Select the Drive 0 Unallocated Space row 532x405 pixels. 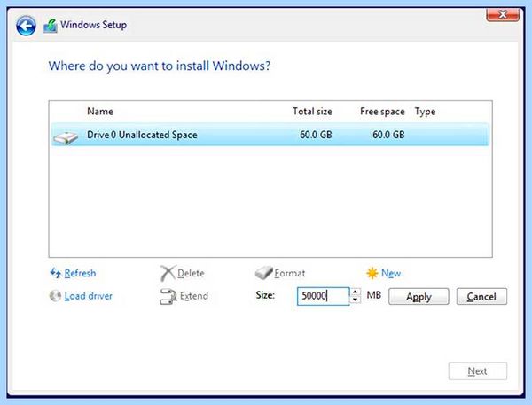(270, 135)
